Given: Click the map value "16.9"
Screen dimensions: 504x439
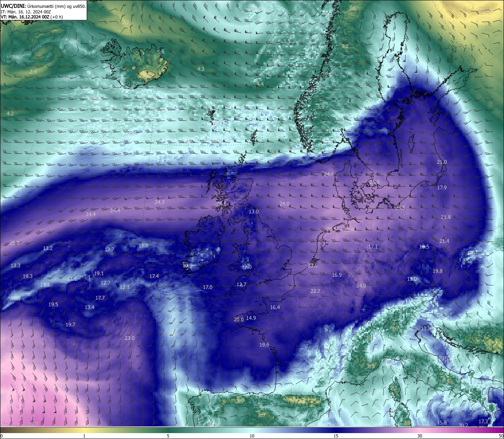Looking at the screenshot, I should coord(337,275).
